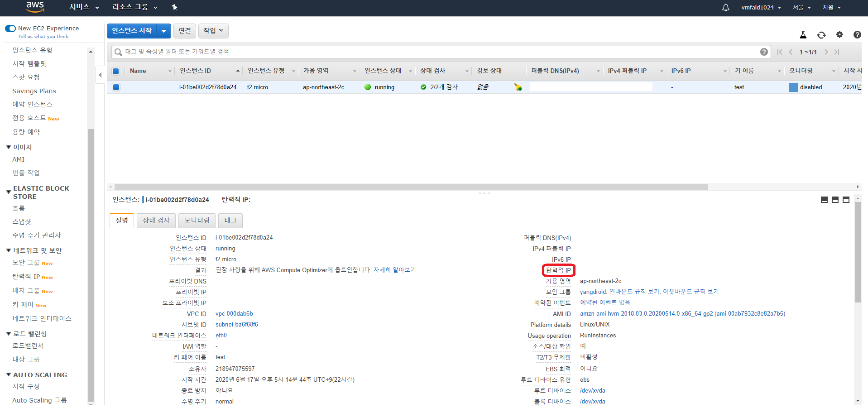This screenshot has width=868, height=408.
Task: Open the eth0 network interface link
Action: (x=221, y=336)
